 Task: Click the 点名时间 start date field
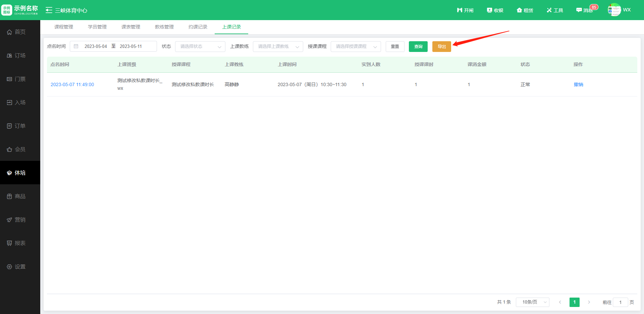pos(96,47)
